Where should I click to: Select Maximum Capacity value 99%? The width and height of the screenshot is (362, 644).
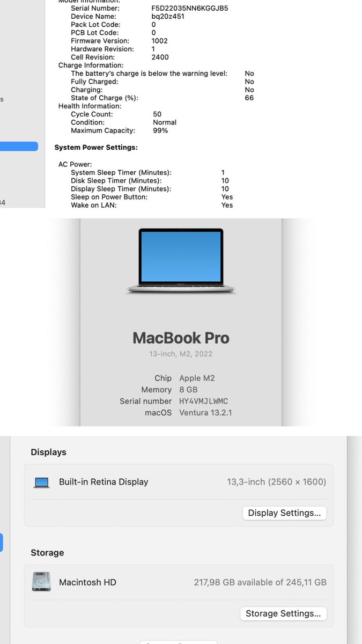pos(160,130)
